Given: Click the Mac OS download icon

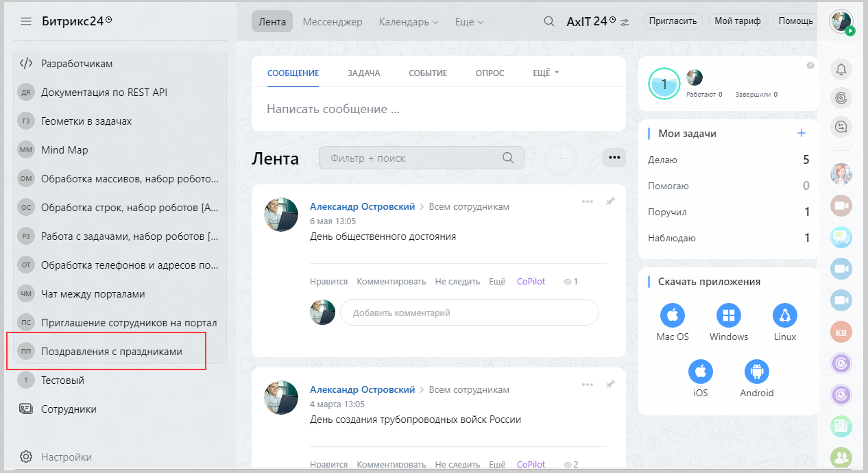Looking at the screenshot, I should pyautogui.click(x=672, y=316).
